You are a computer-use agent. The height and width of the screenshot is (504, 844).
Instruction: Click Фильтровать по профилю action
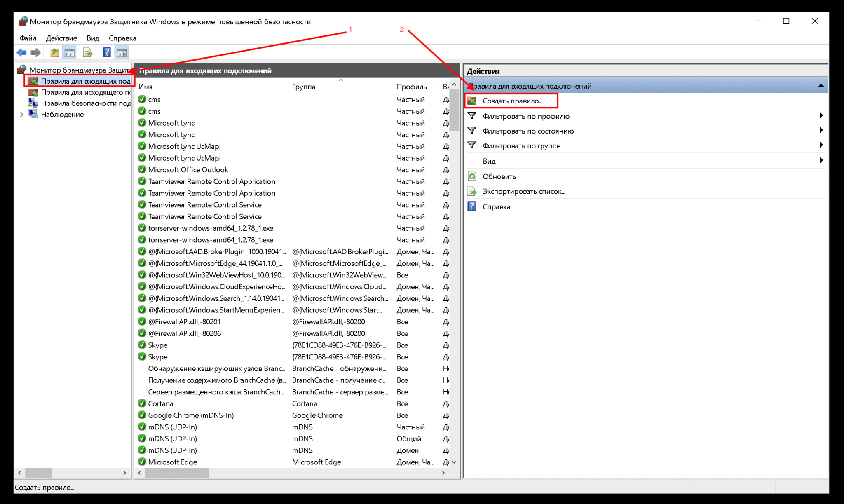pyautogui.click(x=526, y=116)
